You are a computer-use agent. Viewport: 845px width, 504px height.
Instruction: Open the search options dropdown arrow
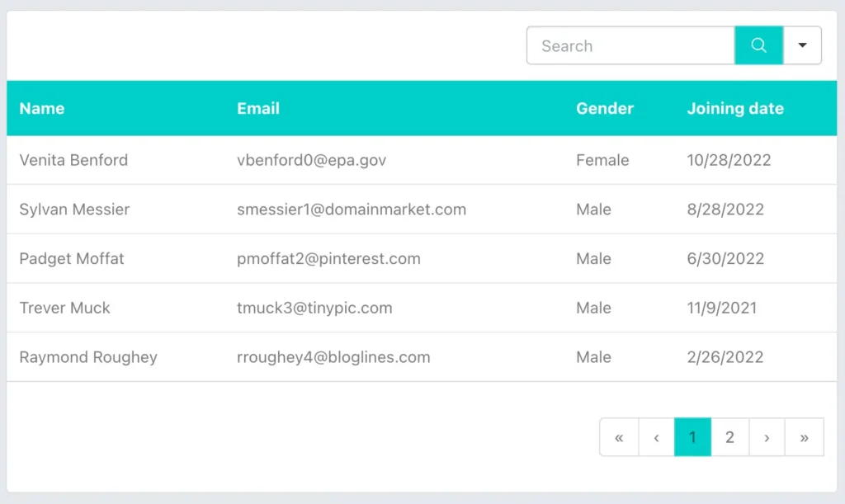(x=802, y=45)
